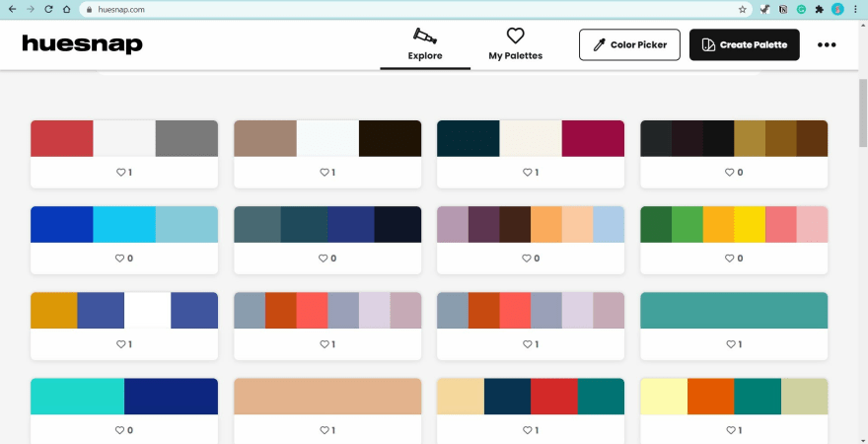Open the Grammarly extension icon
Image resolution: width=868 pixels, height=444 pixels.
pyautogui.click(x=801, y=10)
